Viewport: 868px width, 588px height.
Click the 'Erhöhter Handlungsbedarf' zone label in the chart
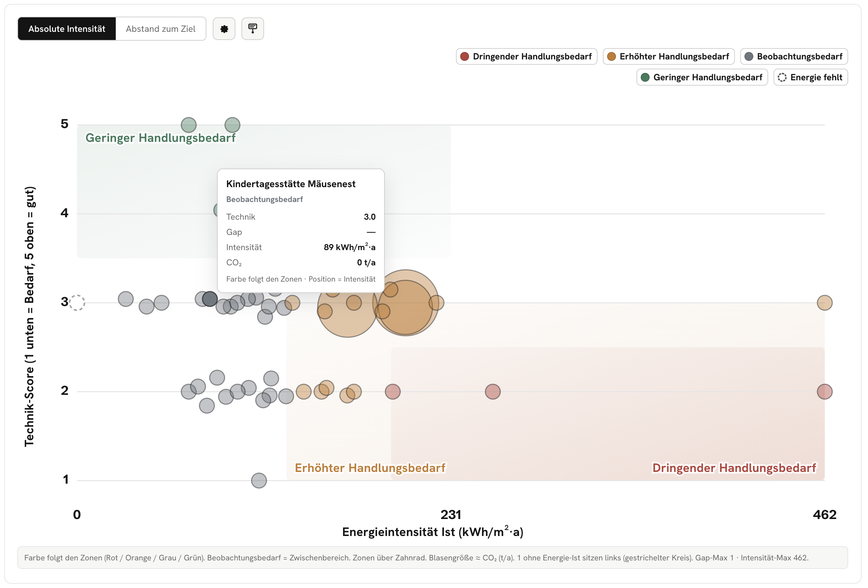[x=370, y=468]
